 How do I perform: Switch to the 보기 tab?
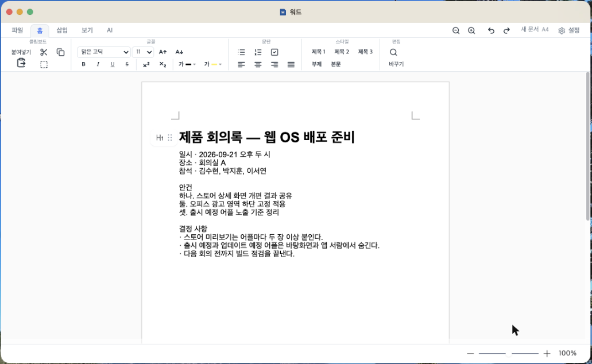coord(87,30)
